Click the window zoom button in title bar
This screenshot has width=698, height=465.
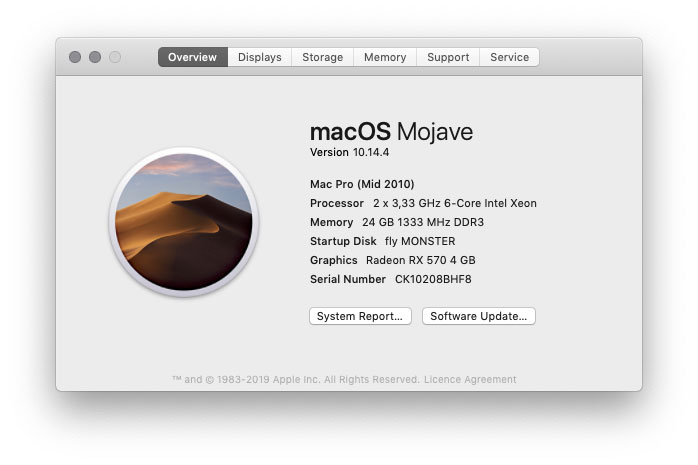point(115,57)
